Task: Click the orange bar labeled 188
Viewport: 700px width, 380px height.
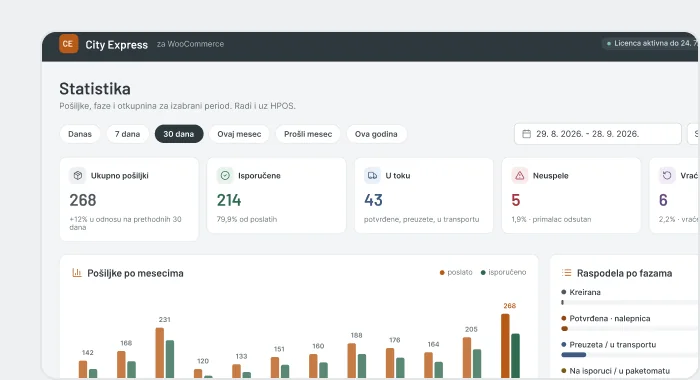Action: coord(352,361)
